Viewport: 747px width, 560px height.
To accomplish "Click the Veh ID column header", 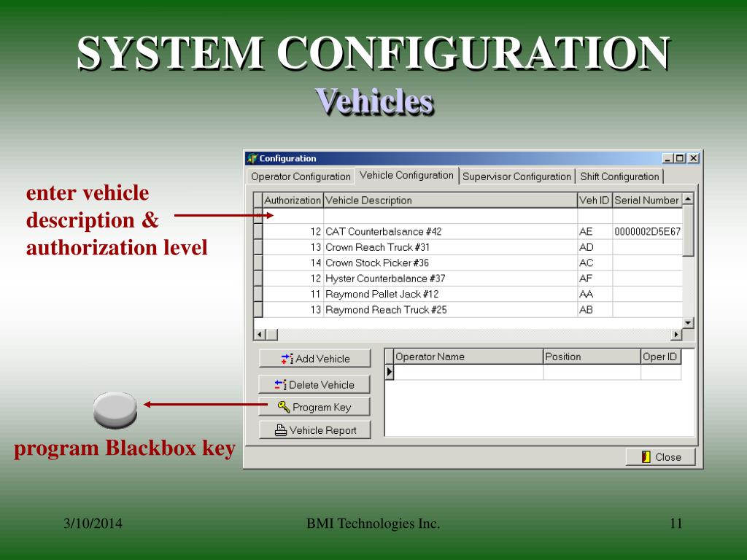I will point(595,200).
